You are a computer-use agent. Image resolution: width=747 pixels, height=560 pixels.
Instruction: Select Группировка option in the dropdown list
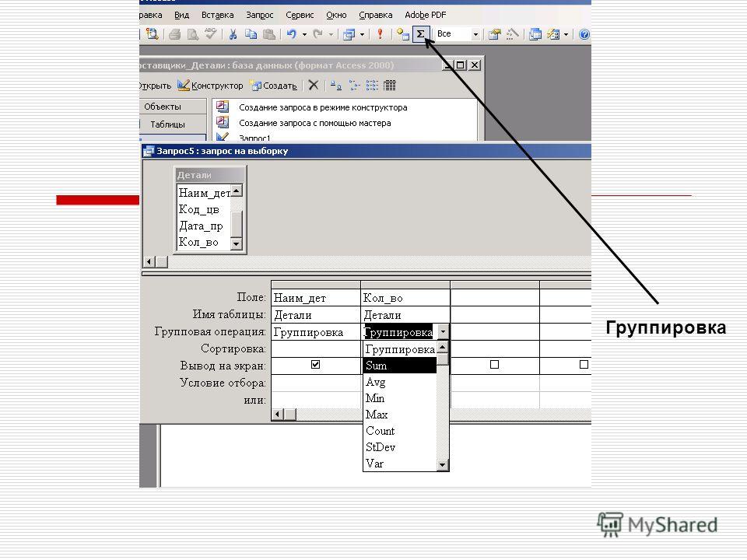(x=400, y=349)
